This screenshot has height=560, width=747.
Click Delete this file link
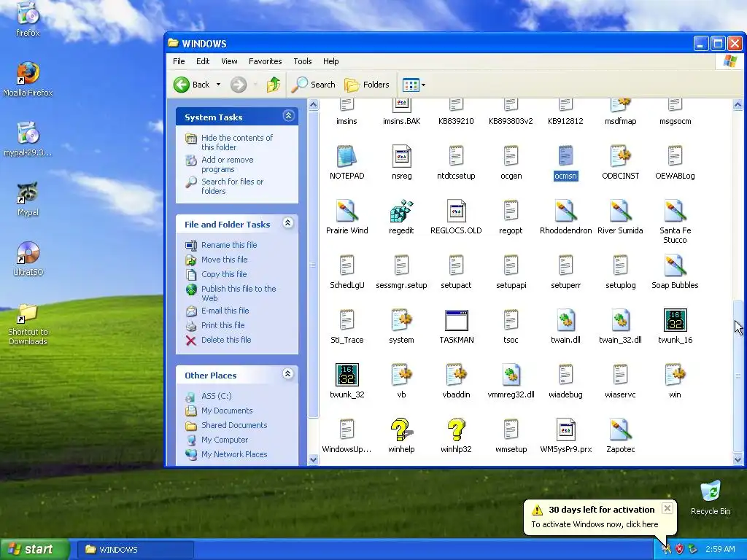click(x=226, y=340)
